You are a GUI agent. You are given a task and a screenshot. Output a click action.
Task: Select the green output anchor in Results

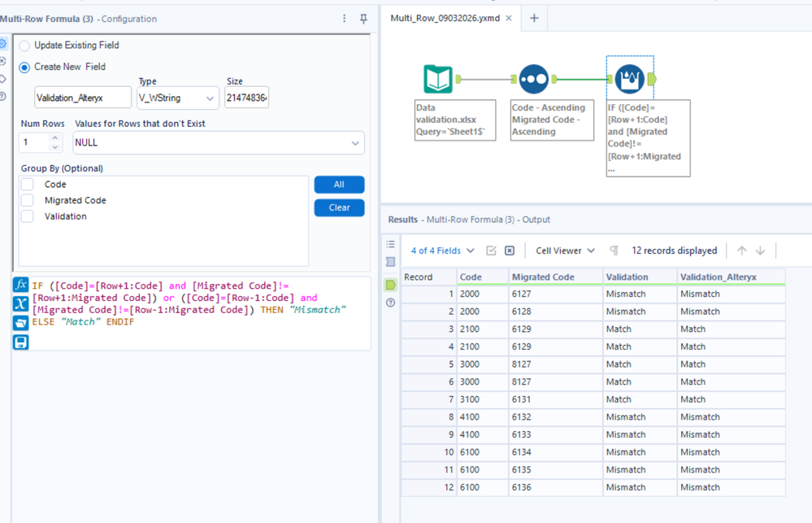(x=390, y=285)
